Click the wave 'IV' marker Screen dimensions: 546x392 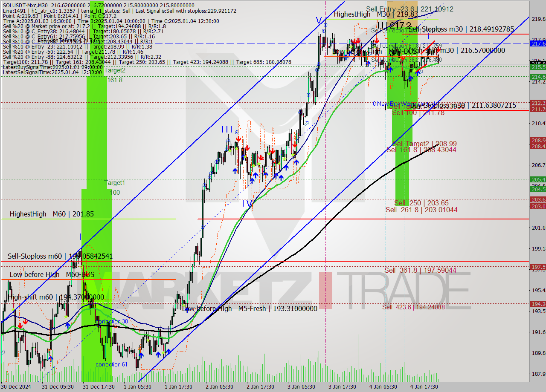247,204
